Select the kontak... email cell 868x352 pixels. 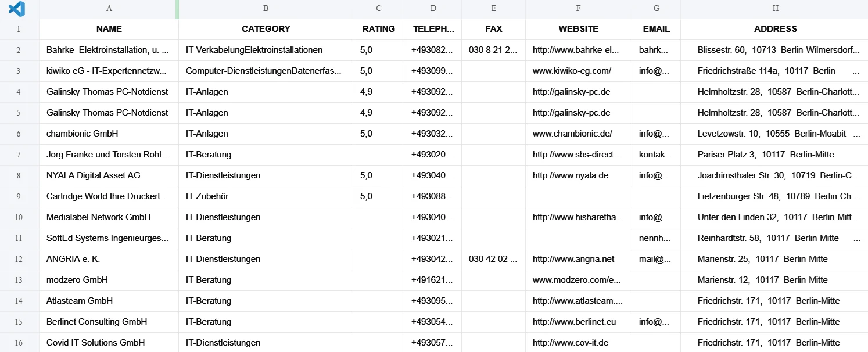click(x=657, y=155)
